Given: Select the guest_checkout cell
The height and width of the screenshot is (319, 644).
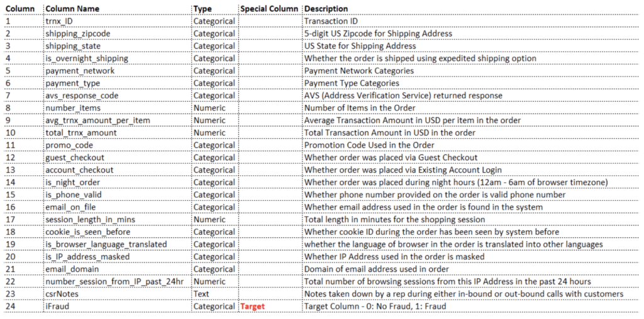Looking at the screenshot, I should tap(118, 158).
